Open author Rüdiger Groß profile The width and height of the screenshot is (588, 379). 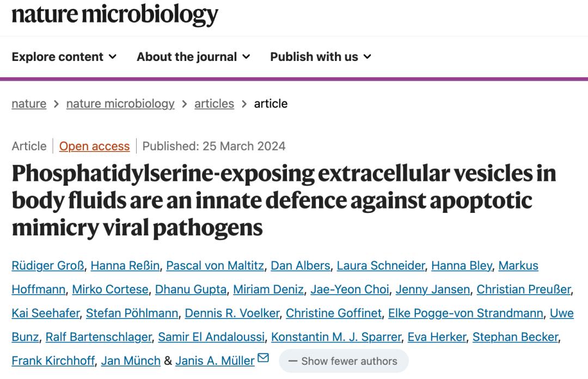[47, 266]
